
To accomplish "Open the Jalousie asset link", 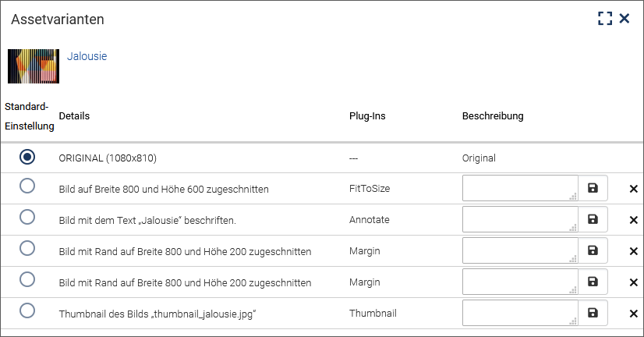I will 87,56.
